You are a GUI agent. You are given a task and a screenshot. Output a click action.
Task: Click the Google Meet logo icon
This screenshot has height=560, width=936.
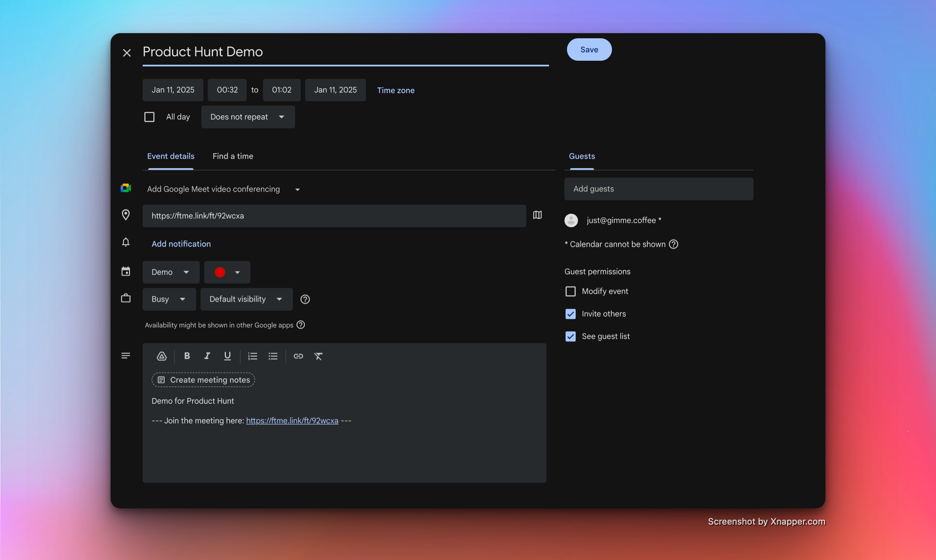pyautogui.click(x=126, y=188)
